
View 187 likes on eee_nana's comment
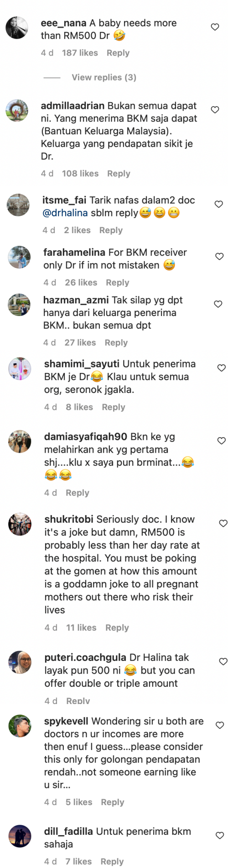coord(80,53)
